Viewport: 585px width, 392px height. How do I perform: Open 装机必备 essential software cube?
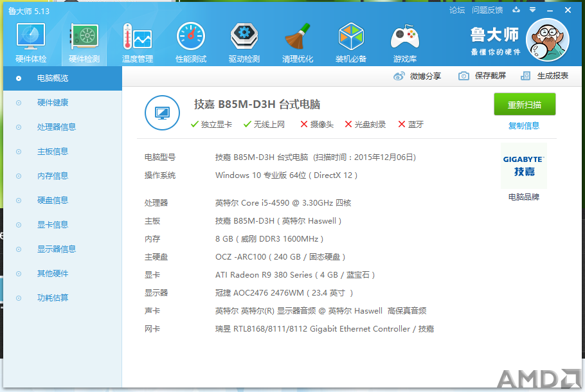click(351, 42)
